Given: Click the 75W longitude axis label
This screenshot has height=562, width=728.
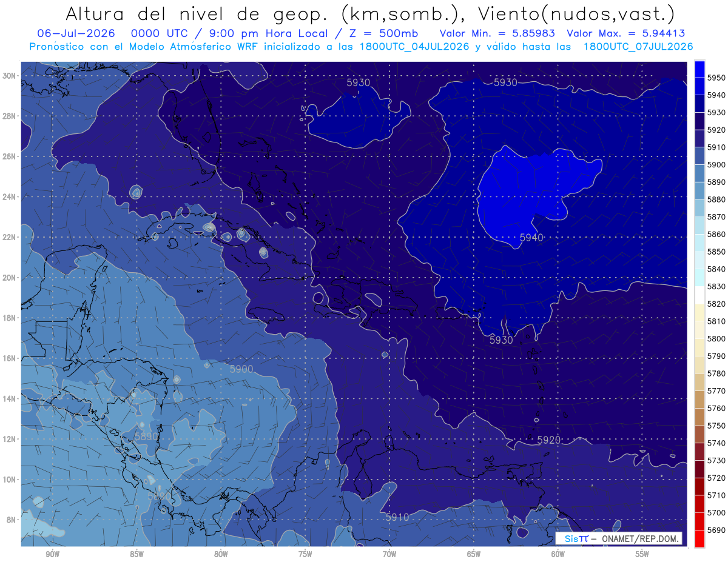Looking at the screenshot, I should coord(305,554).
